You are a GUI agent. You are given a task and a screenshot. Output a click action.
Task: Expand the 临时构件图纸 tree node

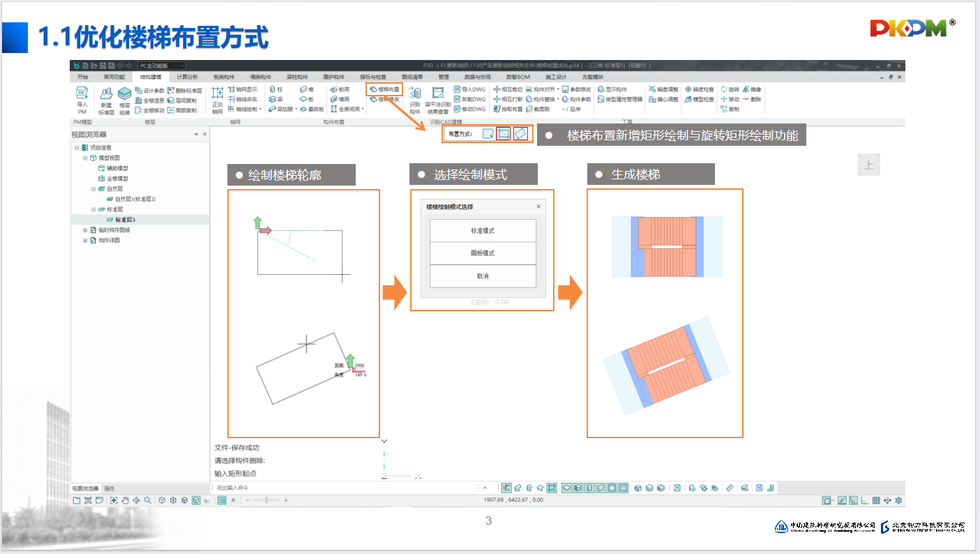(x=85, y=230)
